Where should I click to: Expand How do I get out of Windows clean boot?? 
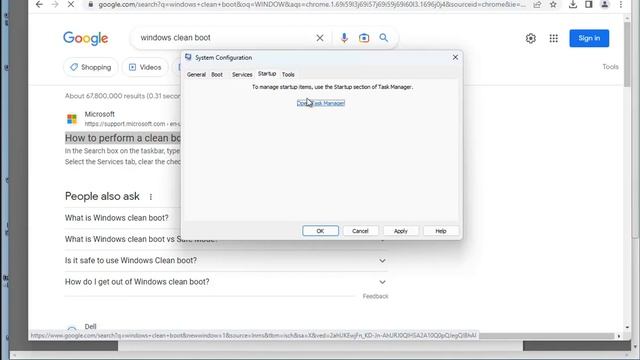pyautogui.click(x=226, y=282)
